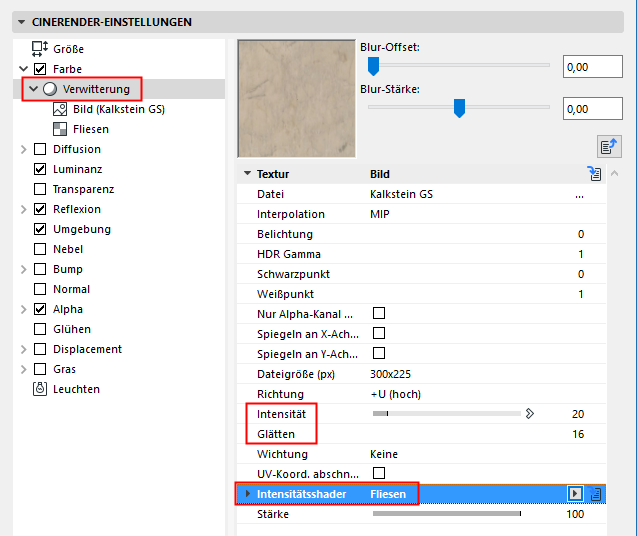Image resolution: width=637 pixels, height=536 pixels.
Task: Open the Richtung +U (hoch) dropdown
Action: click(395, 394)
